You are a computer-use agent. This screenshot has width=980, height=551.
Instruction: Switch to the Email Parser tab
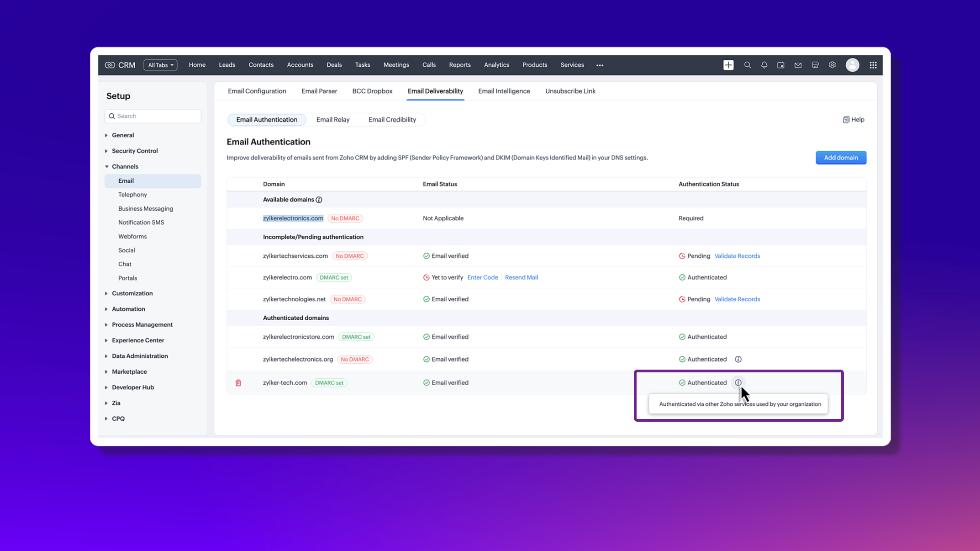(319, 91)
